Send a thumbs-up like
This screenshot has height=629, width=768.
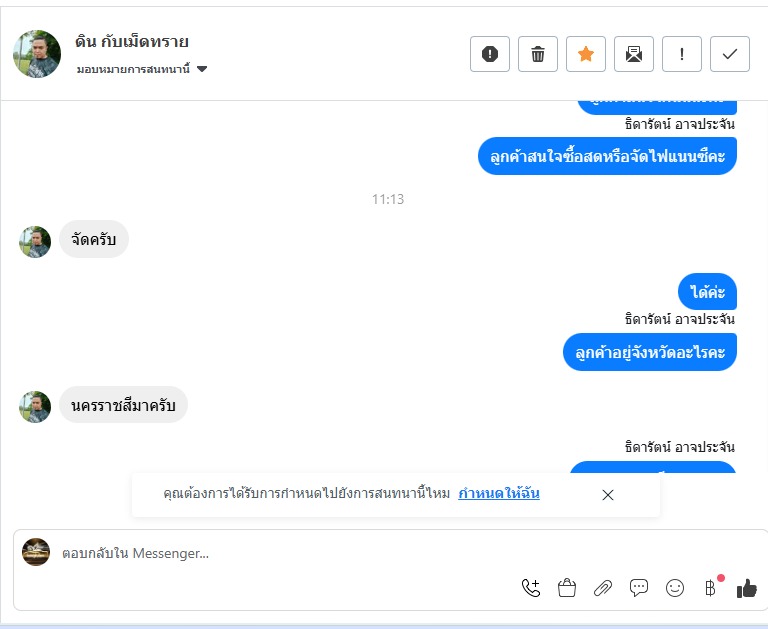[746, 588]
